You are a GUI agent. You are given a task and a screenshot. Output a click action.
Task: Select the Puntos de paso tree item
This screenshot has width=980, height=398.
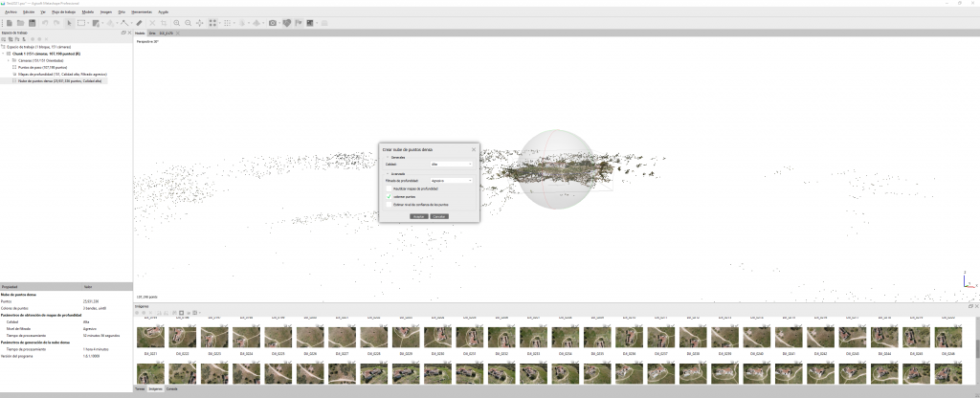(43, 68)
